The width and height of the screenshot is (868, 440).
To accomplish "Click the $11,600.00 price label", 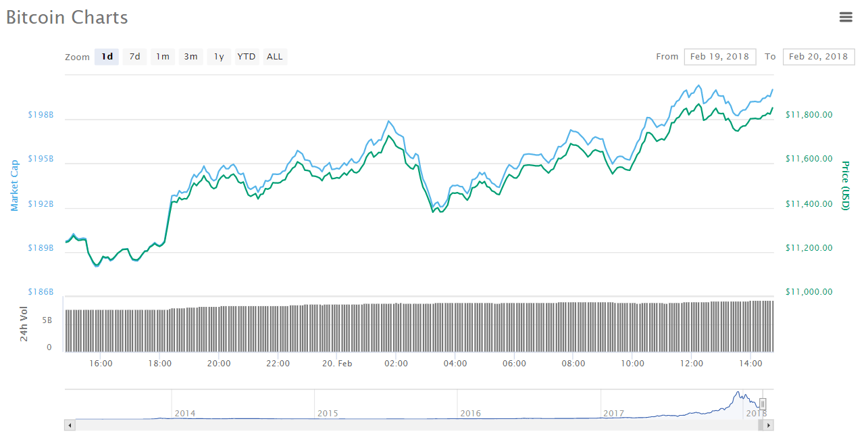I will 809,159.
